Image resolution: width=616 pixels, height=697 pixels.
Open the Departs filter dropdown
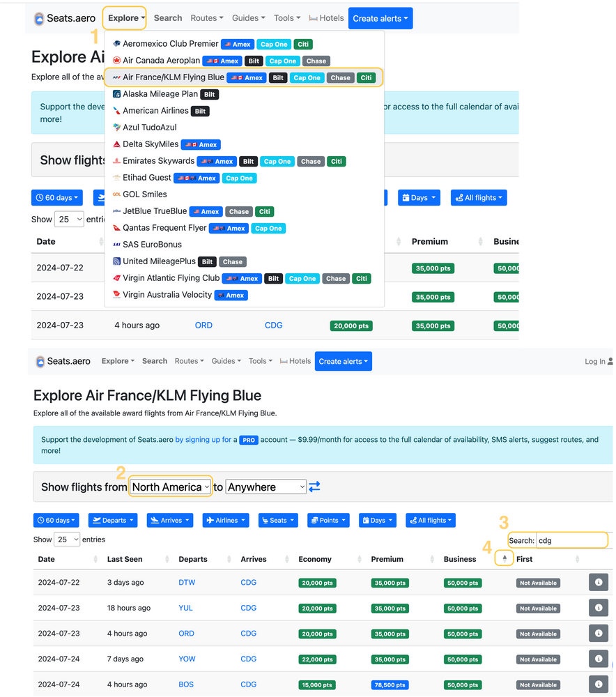(113, 521)
